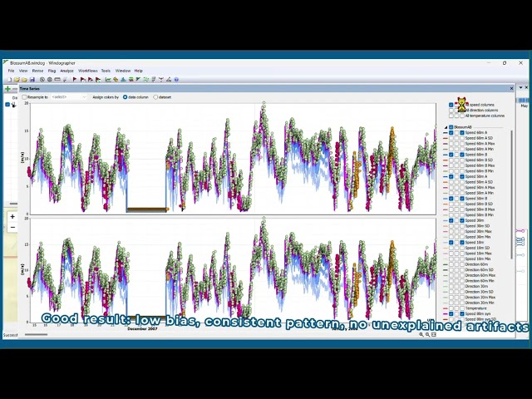
Task: Click the zoom-out magnifier below the chart
Action: [x=427, y=334]
